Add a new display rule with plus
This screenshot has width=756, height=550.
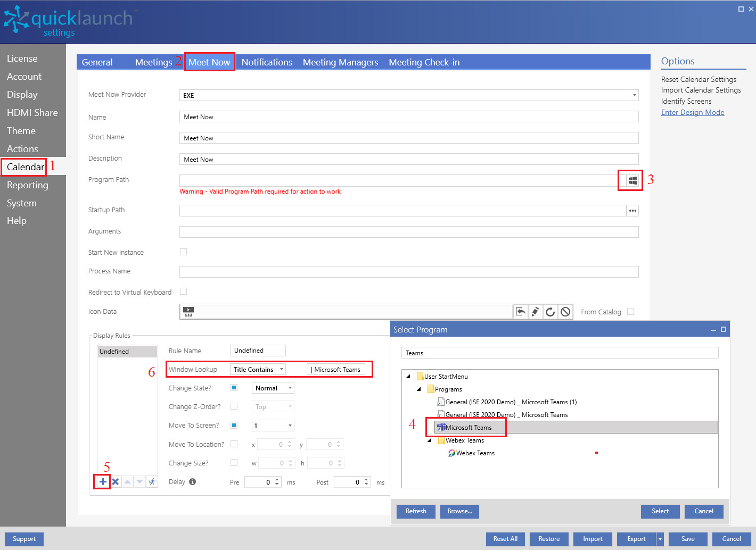coord(103,482)
